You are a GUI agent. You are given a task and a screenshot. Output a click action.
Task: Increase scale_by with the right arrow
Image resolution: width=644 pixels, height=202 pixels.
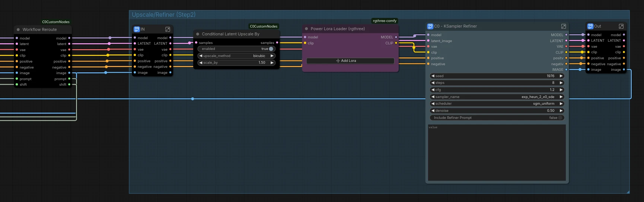[x=272, y=63]
